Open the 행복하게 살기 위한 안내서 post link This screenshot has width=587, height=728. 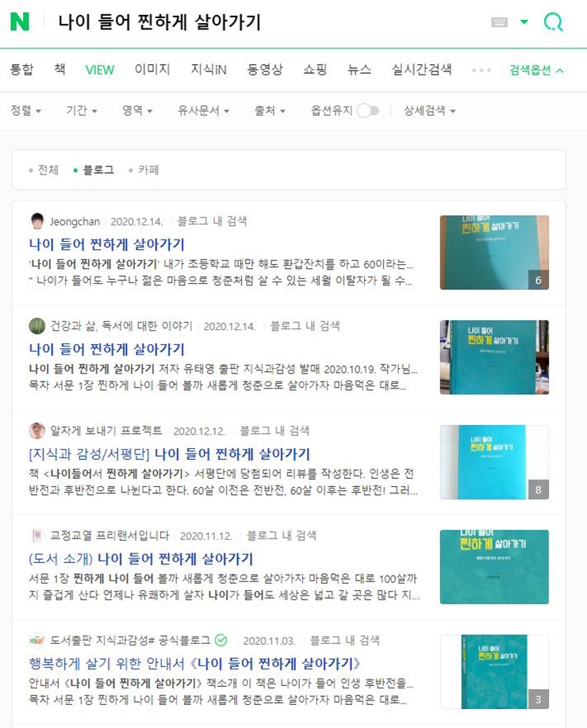(x=194, y=664)
